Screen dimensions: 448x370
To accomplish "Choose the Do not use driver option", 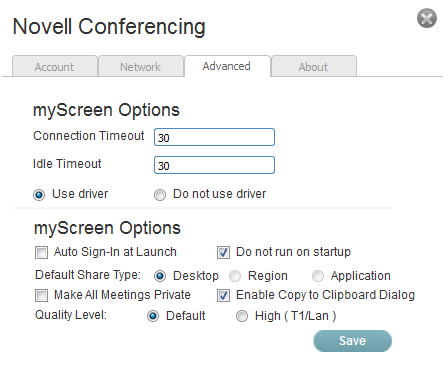I will click(160, 195).
